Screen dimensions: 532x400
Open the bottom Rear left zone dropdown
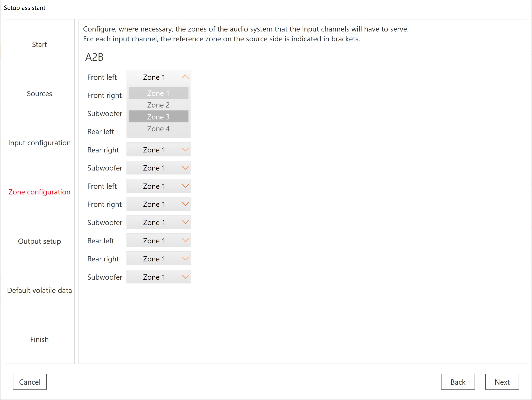[158, 241]
